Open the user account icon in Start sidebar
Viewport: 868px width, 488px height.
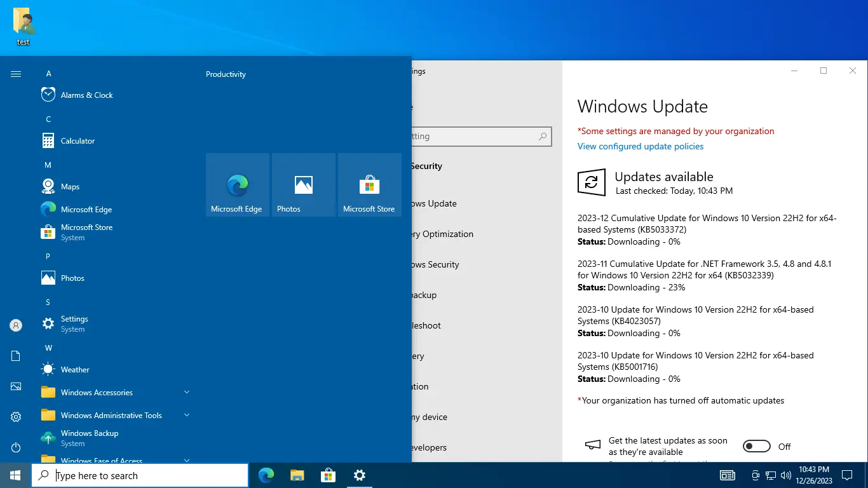coord(16,325)
